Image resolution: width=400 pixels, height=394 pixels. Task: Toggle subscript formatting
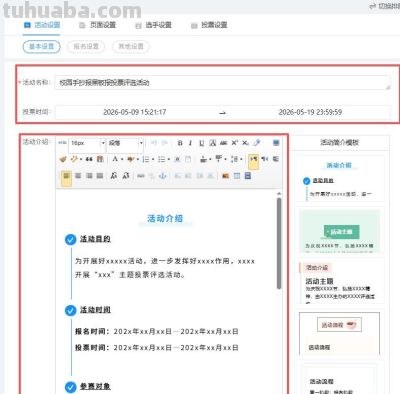[245, 143]
